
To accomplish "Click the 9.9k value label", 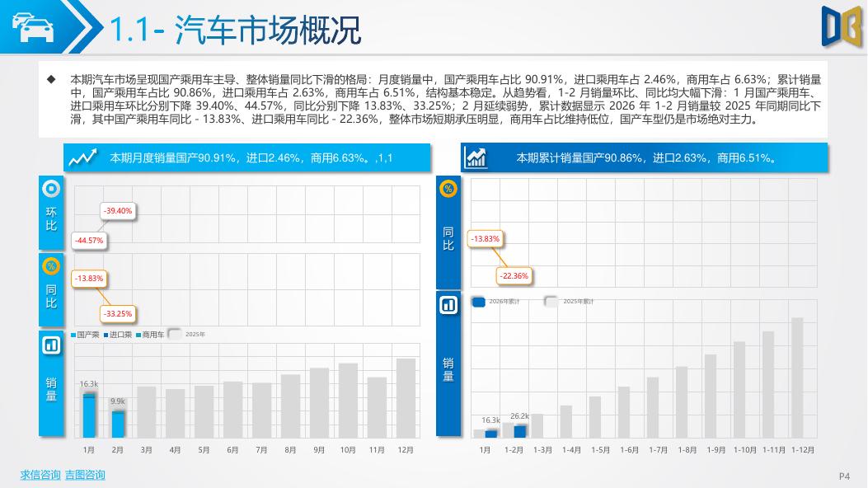I will (118, 401).
